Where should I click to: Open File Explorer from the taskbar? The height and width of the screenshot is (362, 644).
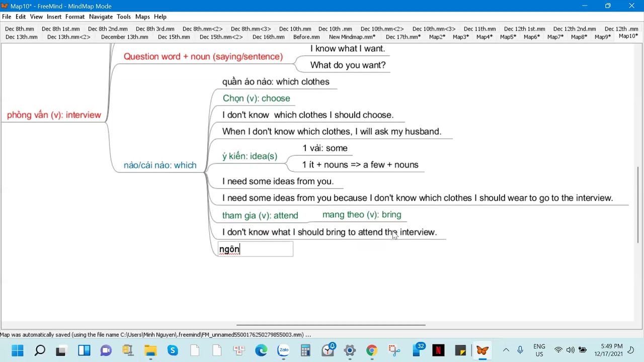pyautogui.click(x=150, y=350)
